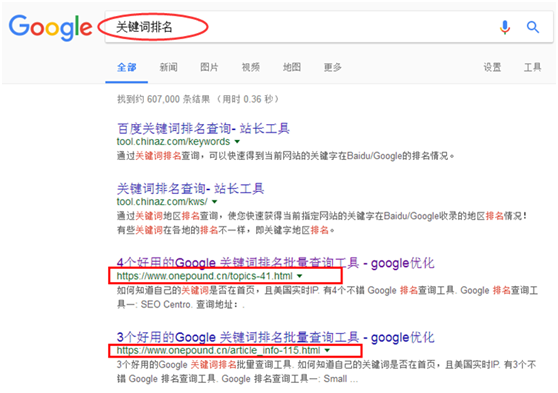Open the 更多 menu
The width and height of the screenshot is (558, 393).
(x=333, y=67)
